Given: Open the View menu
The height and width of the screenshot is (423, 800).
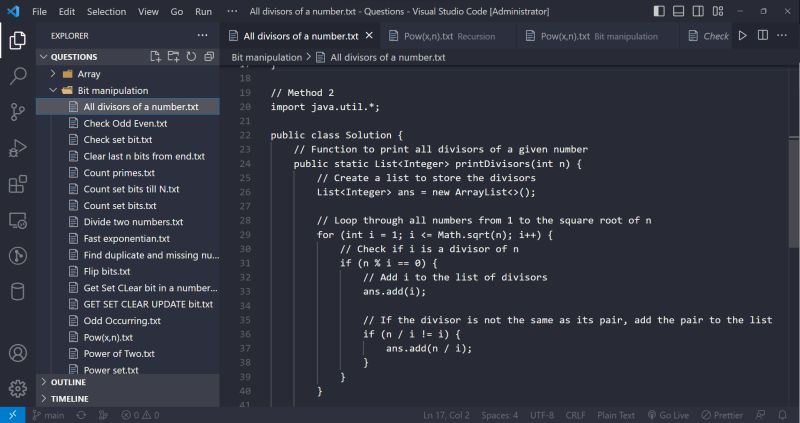Looking at the screenshot, I should pos(148,11).
